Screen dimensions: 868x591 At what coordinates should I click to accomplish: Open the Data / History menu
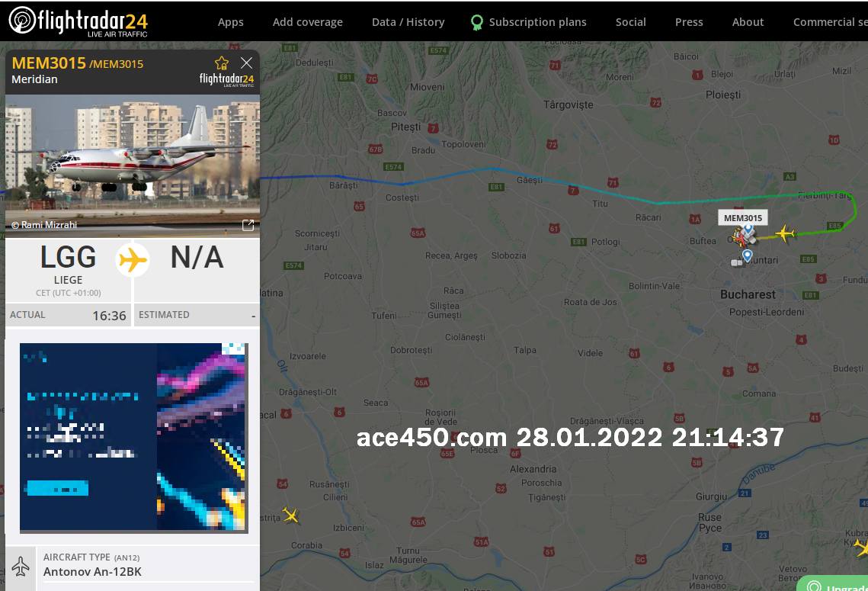tap(408, 22)
